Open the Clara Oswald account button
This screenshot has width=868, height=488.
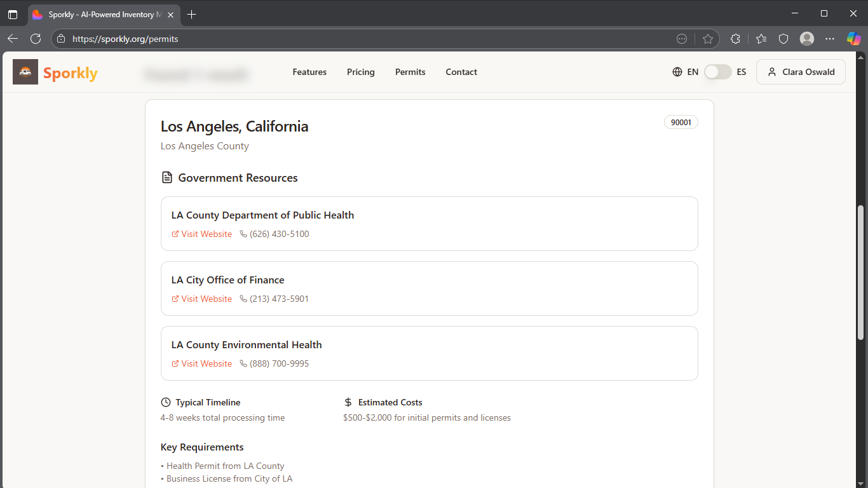[x=801, y=72]
